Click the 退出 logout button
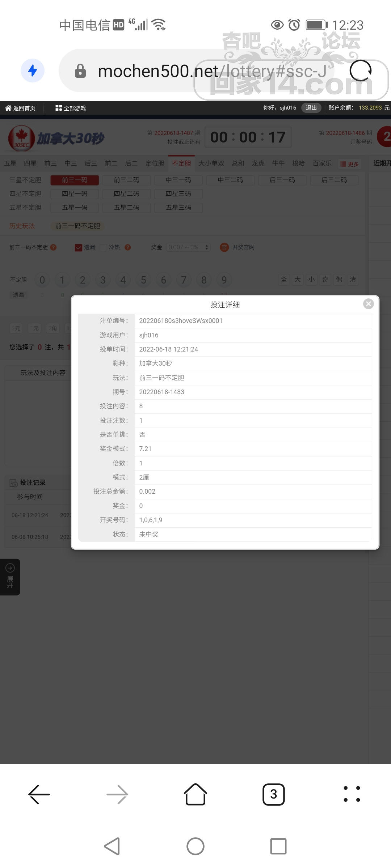Image resolution: width=391 pixels, height=868 pixels. (311, 108)
